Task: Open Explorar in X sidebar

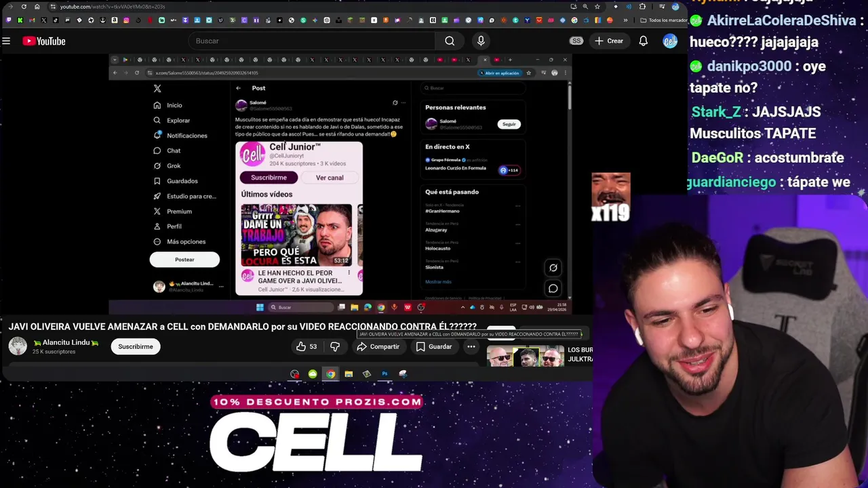Action: click(x=172, y=121)
